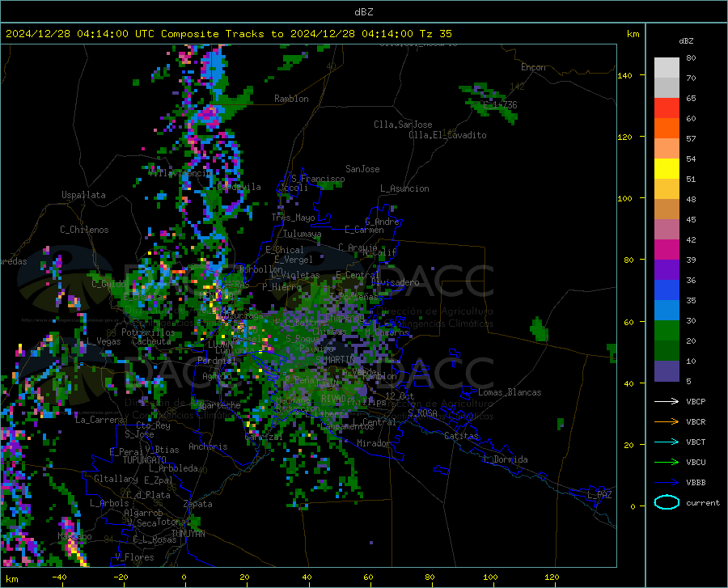728x588 pixels.
Task: Click the 'Zapata' map label
Action: click(x=198, y=504)
